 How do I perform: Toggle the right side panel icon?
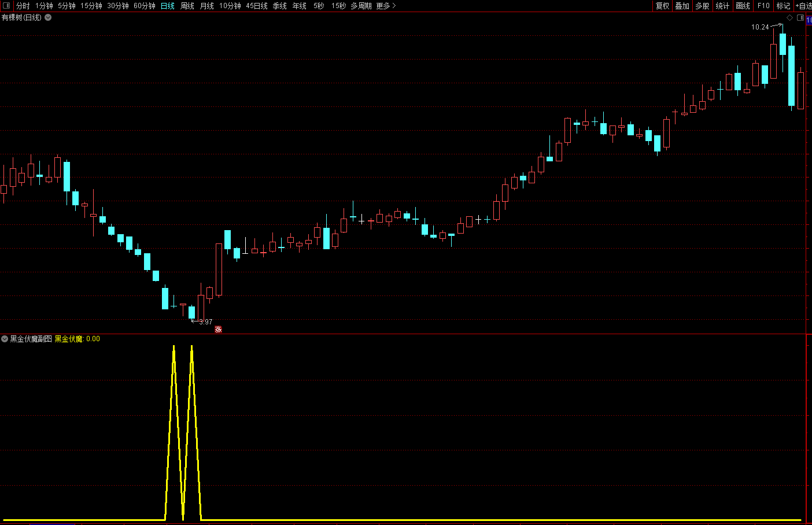point(800,18)
